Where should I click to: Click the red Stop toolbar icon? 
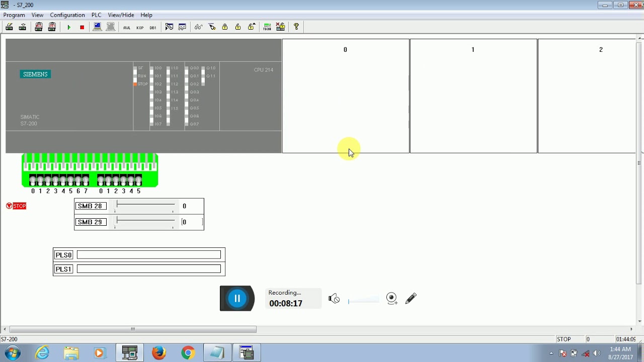point(82,27)
